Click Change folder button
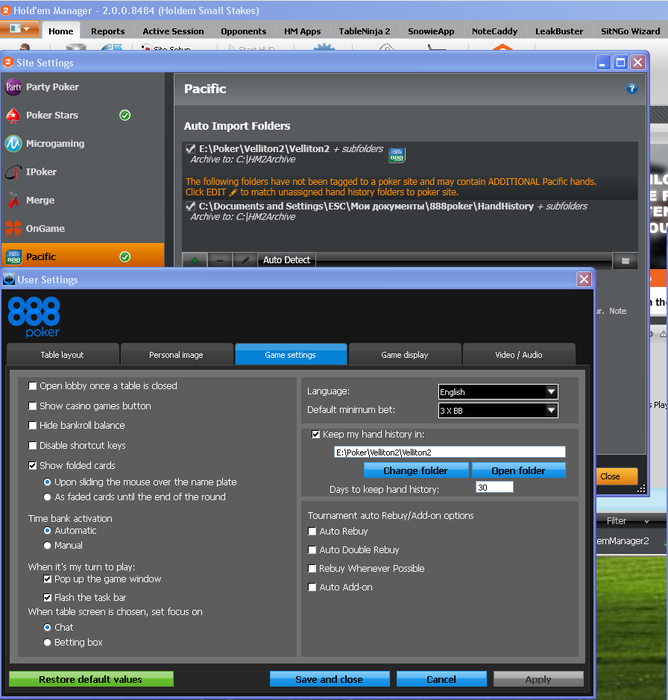668x700 pixels. 416,471
